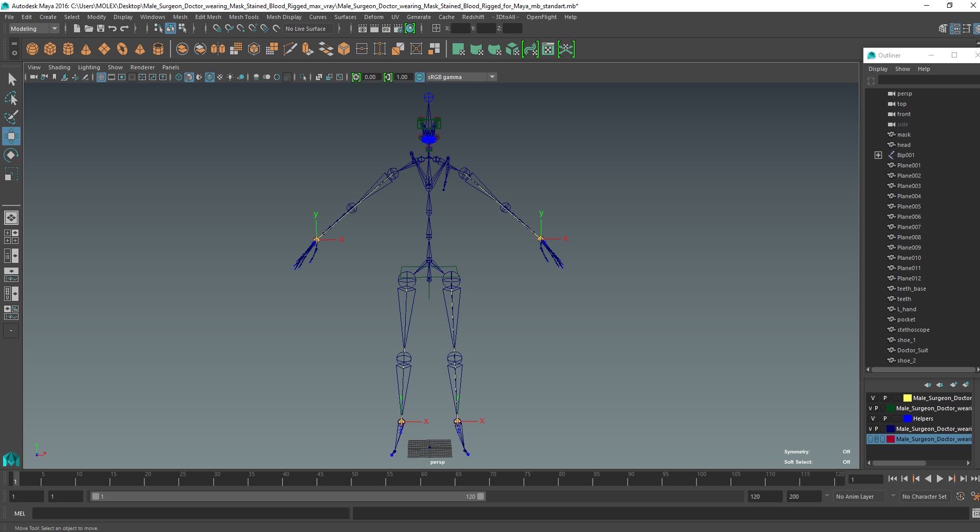Click red color swatch of selected layer
Viewport: 980px width, 532px height.
tap(891, 439)
